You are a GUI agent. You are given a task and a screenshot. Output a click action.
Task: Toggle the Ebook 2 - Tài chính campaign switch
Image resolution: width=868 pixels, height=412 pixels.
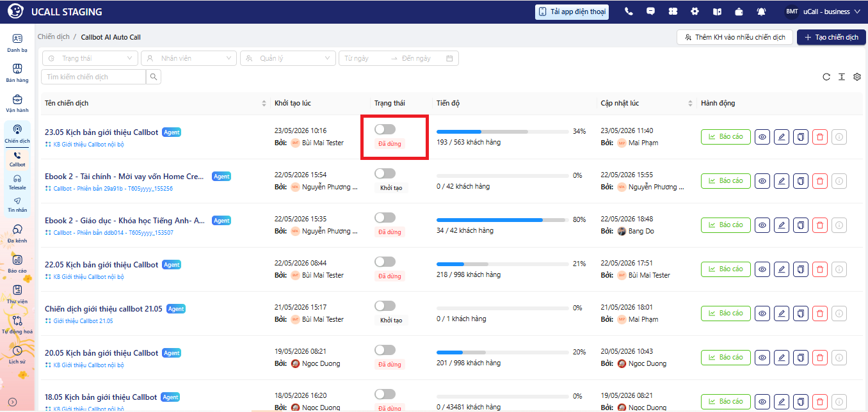(385, 173)
